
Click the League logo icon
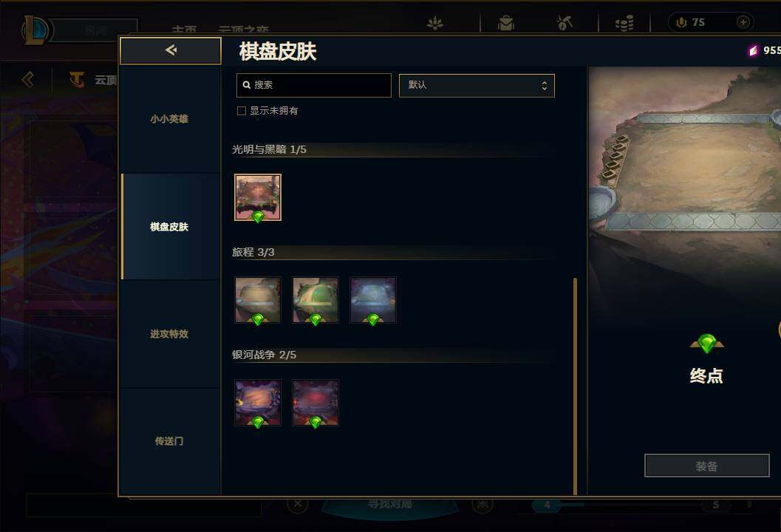35,30
